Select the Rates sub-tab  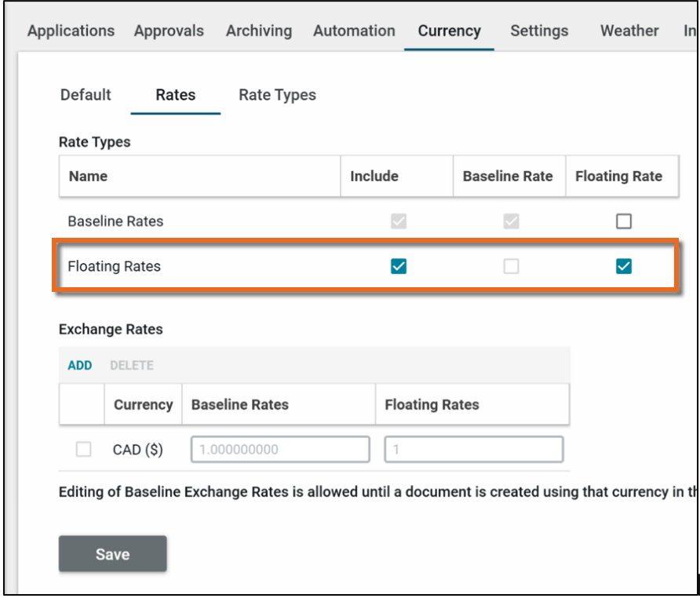(x=176, y=95)
